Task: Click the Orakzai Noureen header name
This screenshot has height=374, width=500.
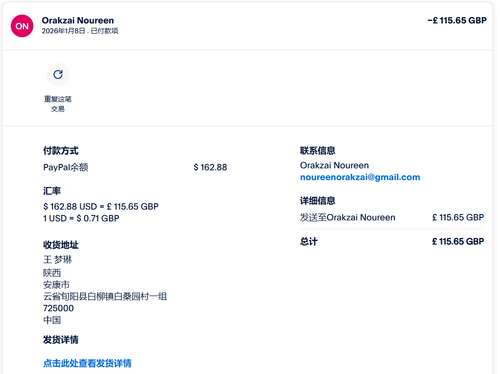Action: coord(78,21)
